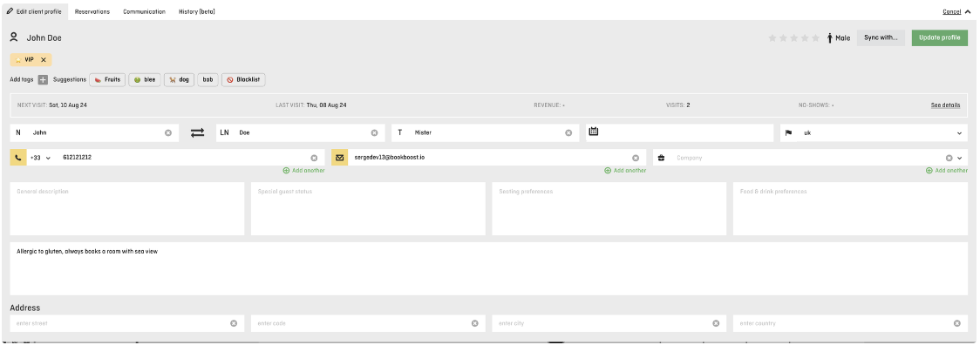Add the bob tag suggestion
The image size is (980, 345).
pyautogui.click(x=208, y=80)
